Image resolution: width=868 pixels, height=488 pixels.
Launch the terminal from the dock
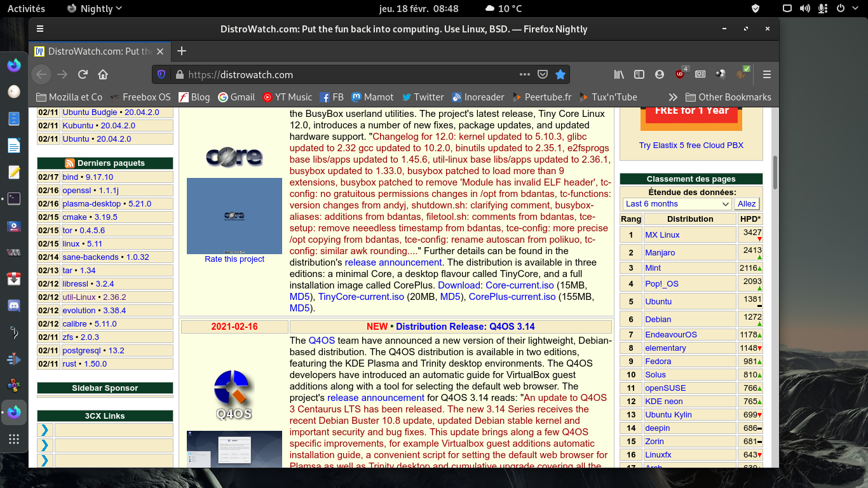pos(14,199)
